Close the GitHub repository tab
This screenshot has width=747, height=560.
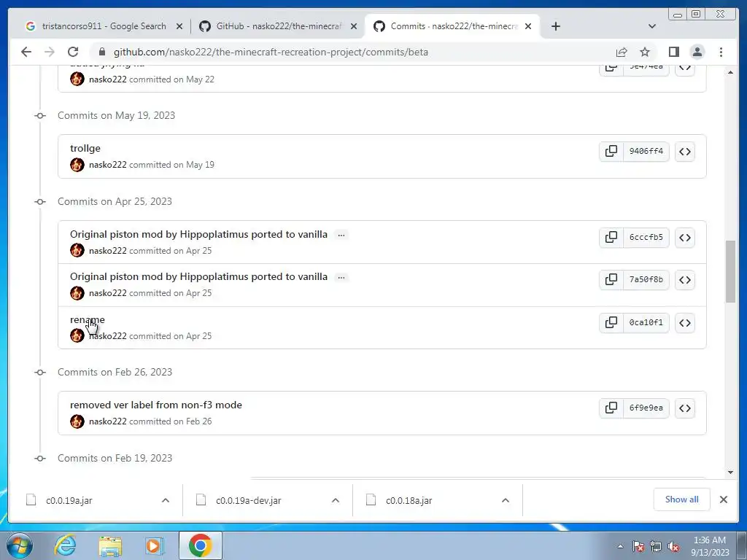click(x=354, y=26)
